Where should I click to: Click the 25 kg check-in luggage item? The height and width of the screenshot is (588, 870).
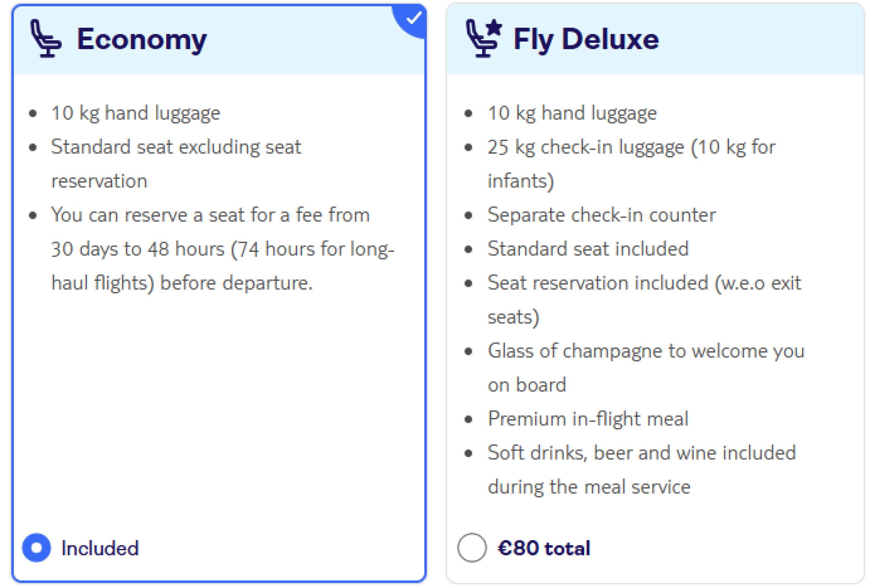[631, 163]
